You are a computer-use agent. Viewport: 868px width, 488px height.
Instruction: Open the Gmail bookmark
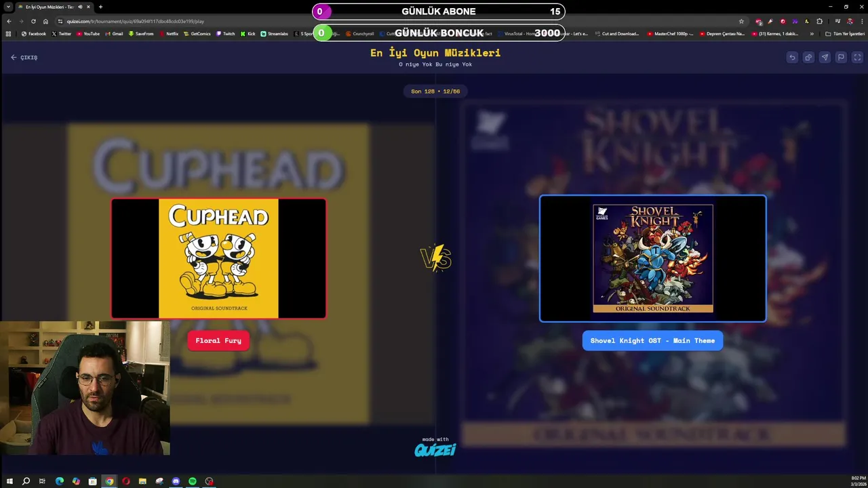114,34
